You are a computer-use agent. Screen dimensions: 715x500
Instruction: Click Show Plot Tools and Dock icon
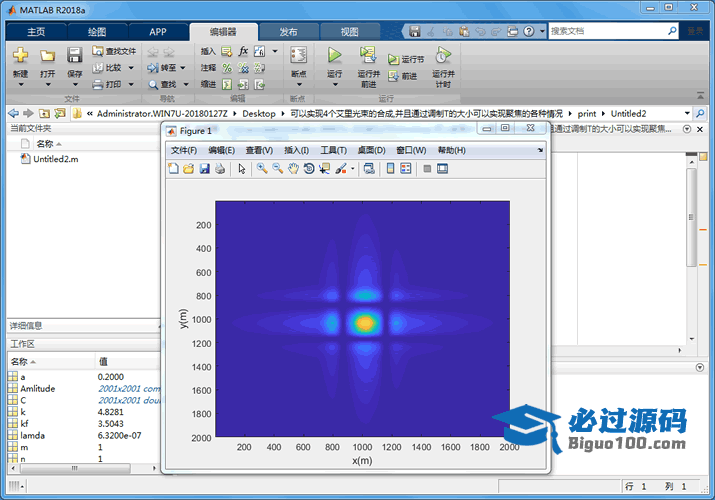(442, 169)
